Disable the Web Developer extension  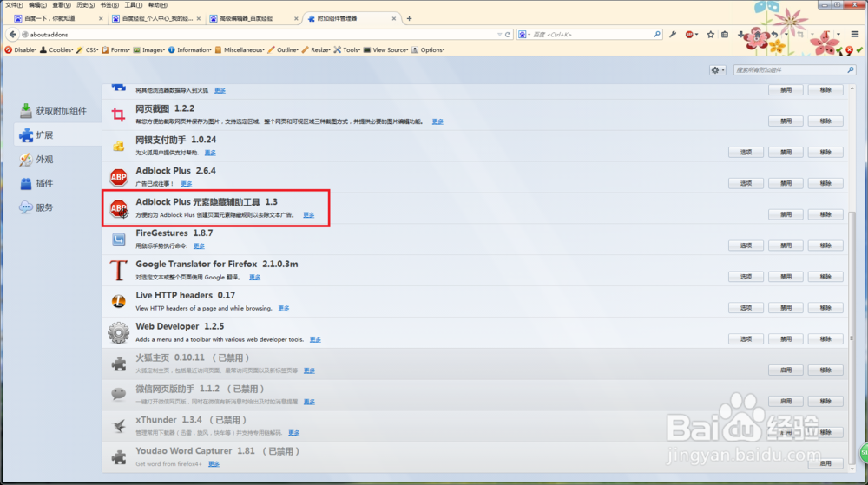(786, 339)
